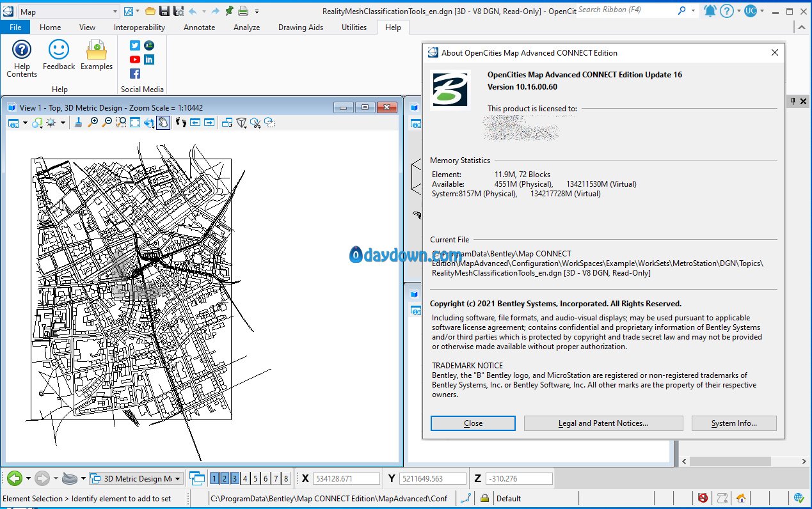Click the Copy View icon
The width and height of the screenshot is (812, 509).
point(227,122)
